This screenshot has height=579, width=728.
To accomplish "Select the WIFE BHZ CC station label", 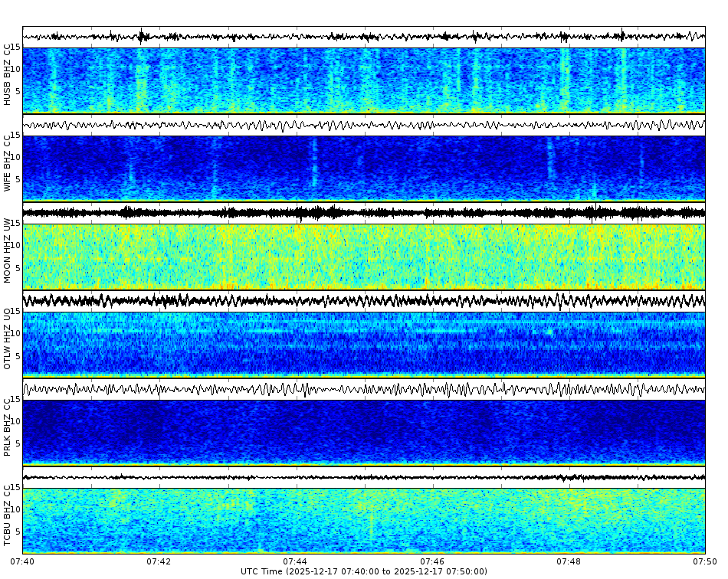I will coord(8,161).
